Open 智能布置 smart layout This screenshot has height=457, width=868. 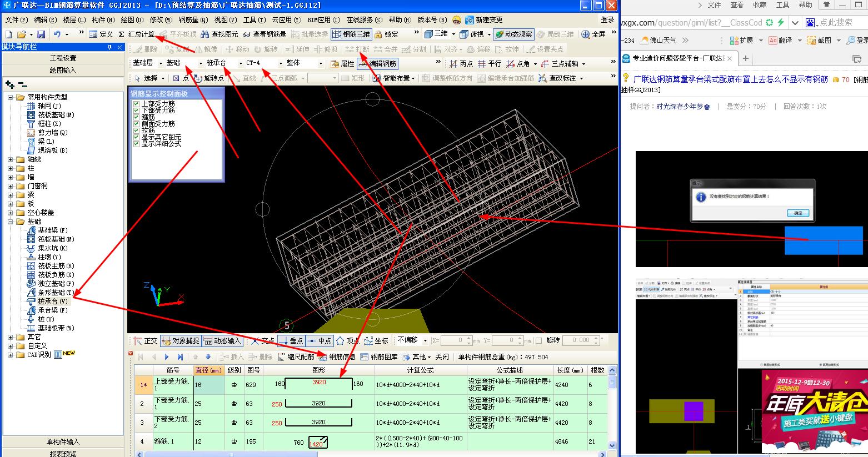coord(392,78)
